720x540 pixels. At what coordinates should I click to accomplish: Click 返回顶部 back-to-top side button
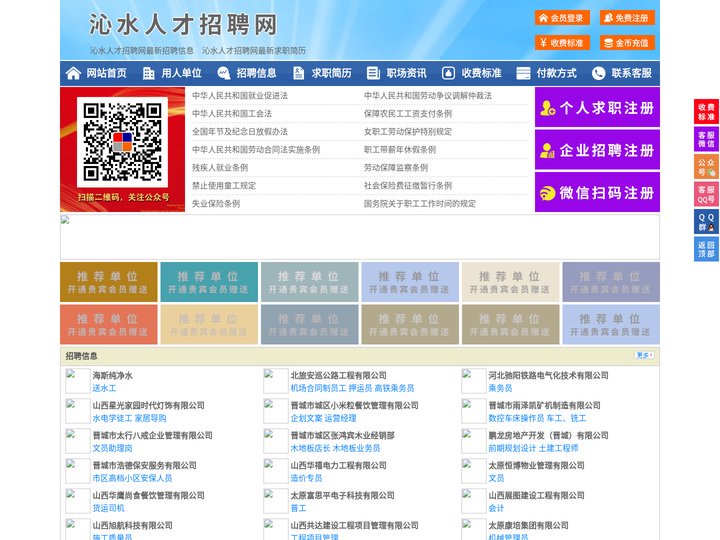(x=706, y=249)
